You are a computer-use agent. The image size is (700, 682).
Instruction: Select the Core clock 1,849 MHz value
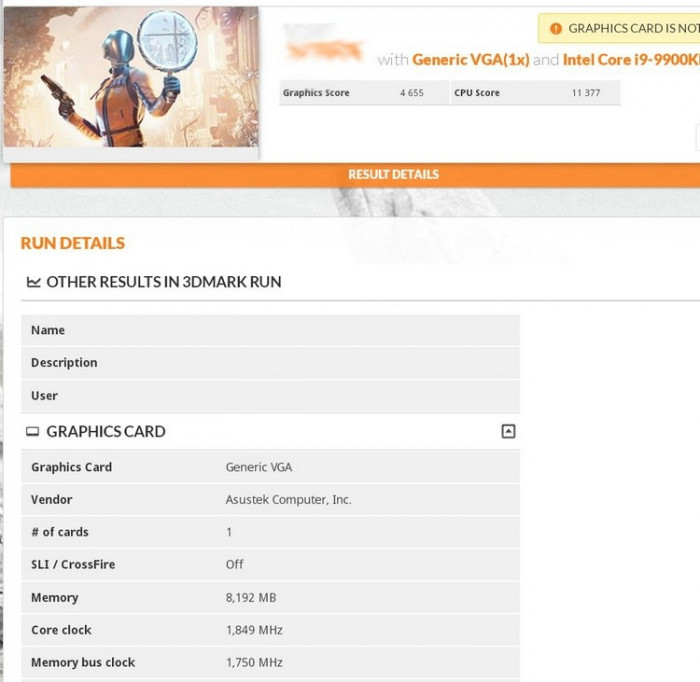[254, 630]
